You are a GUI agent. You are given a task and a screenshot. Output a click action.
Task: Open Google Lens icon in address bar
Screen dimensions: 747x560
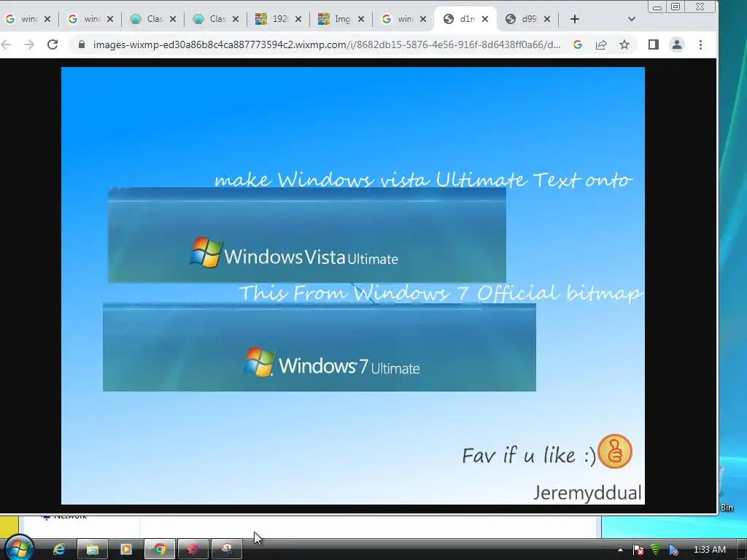pyautogui.click(x=578, y=44)
